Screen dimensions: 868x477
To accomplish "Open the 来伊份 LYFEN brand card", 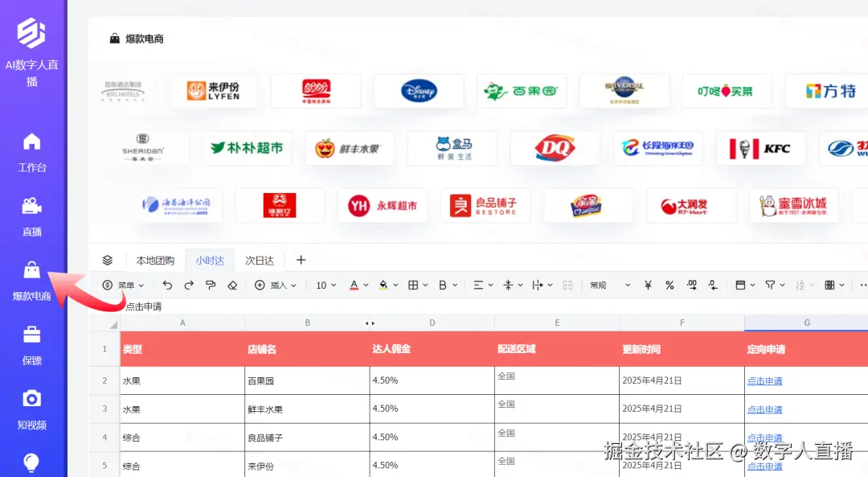I will (213, 91).
